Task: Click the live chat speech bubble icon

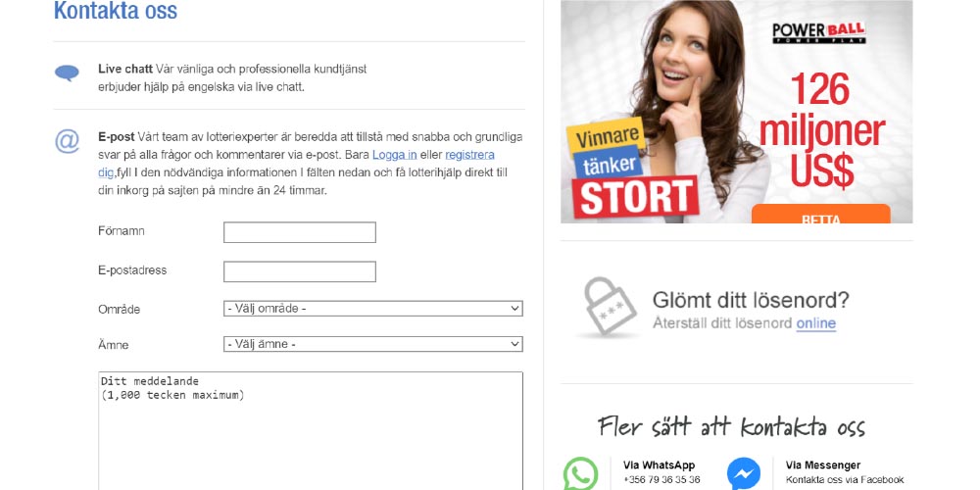Action: click(x=67, y=73)
